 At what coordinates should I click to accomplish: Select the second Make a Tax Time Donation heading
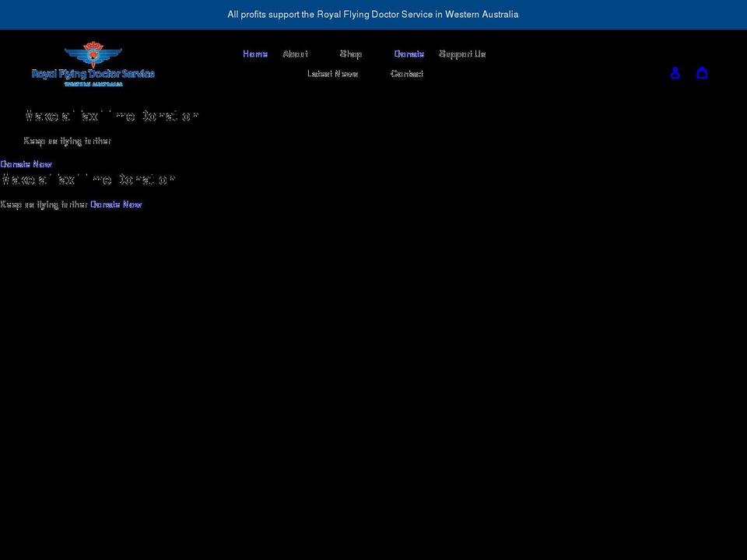[x=88, y=180]
